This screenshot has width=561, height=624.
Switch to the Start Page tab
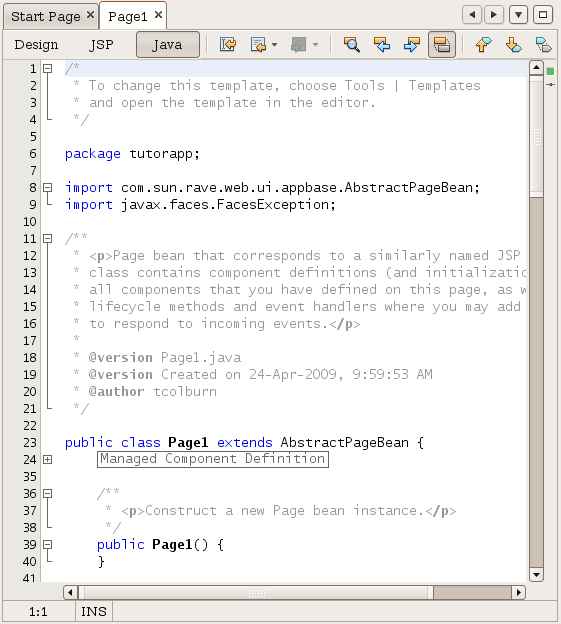tap(46, 16)
